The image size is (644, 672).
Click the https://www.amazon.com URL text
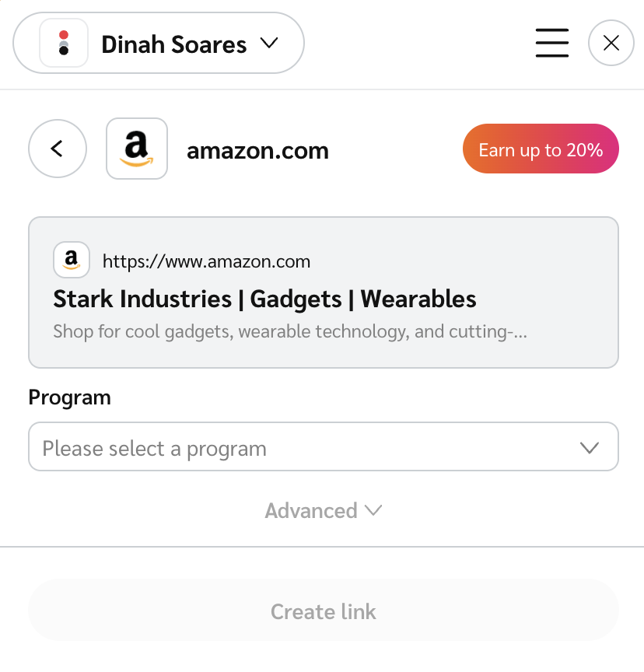206,261
